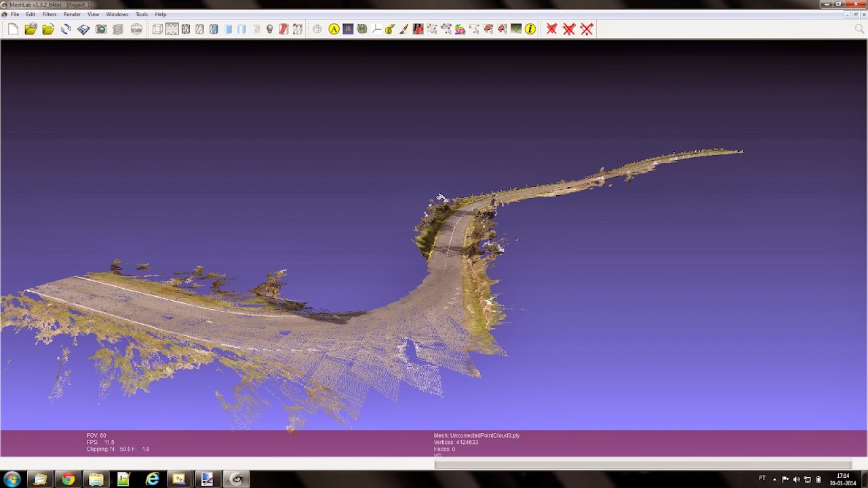Click the 'Mesh: UncorrectedPointCloud3.ply' text
This screenshot has height=488, width=868.
[477, 435]
